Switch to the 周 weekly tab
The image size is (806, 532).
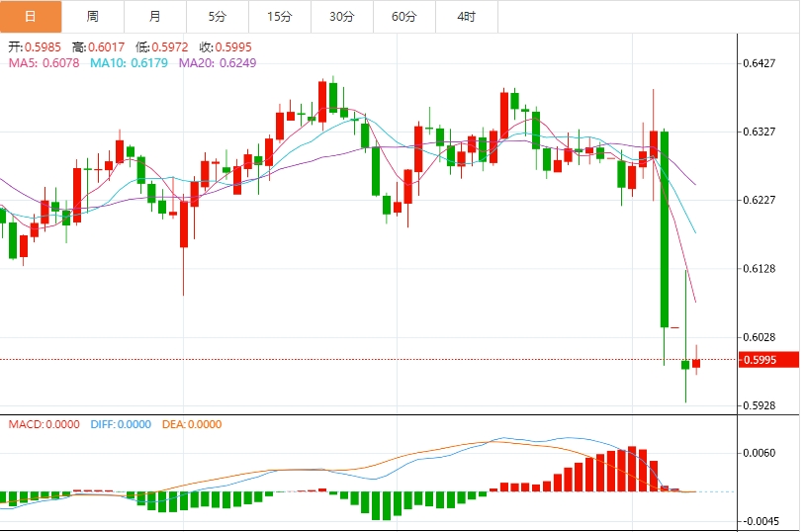(x=93, y=17)
